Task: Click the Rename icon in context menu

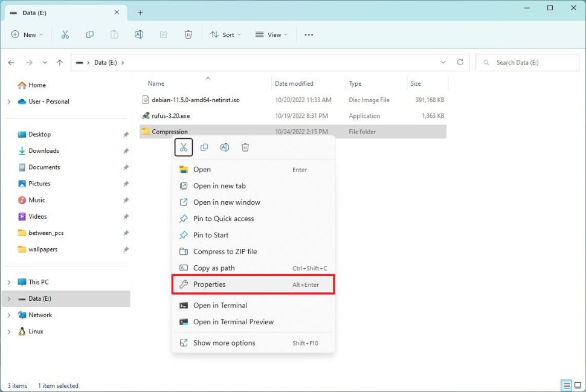Action: click(x=225, y=147)
